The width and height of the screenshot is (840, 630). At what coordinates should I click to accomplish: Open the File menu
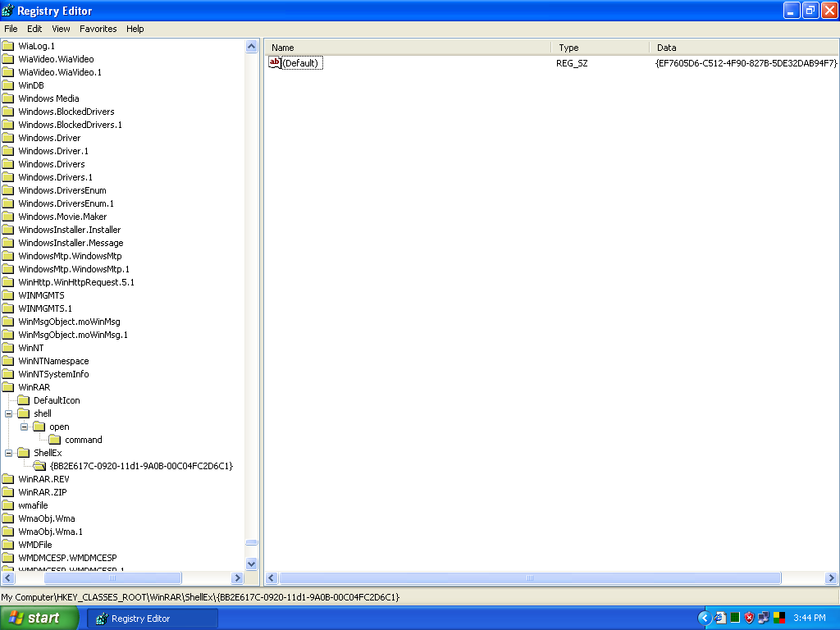coord(11,29)
